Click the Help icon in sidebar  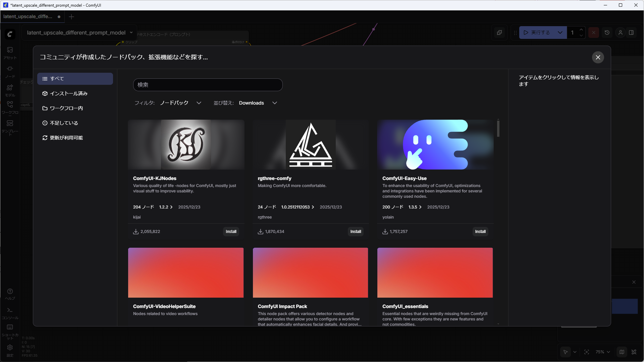pos(10,292)
